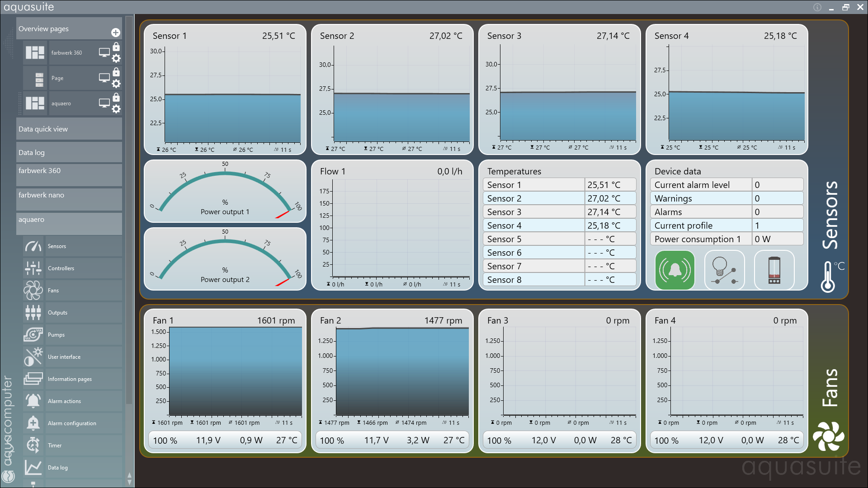
Task: Click the Power output 1 gauge
Action: [x=225, y=191]
